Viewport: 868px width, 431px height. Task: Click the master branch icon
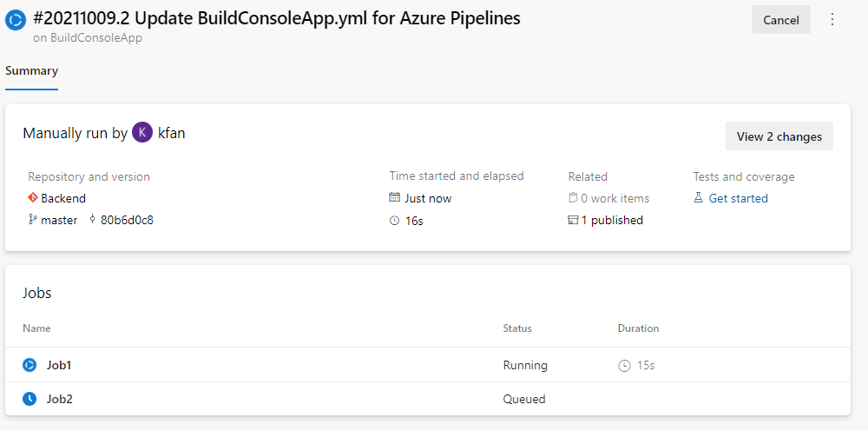pos(33,220)
